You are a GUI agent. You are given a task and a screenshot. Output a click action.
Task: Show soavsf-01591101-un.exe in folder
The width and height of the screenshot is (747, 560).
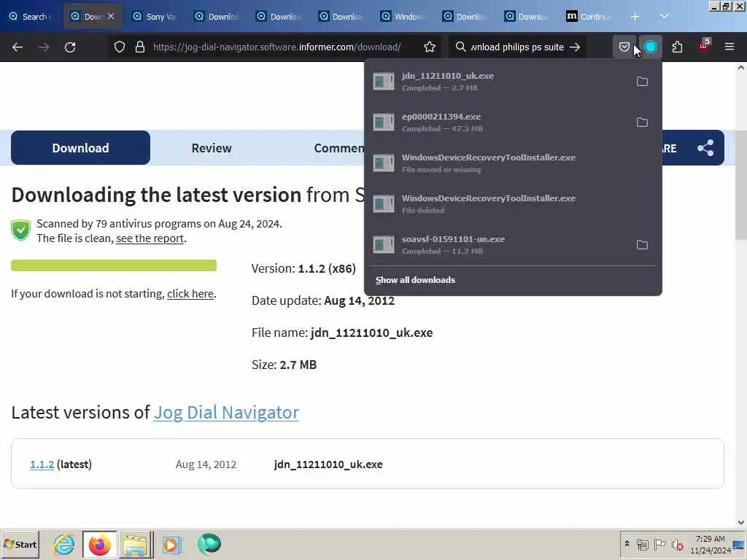click(642, 245)
